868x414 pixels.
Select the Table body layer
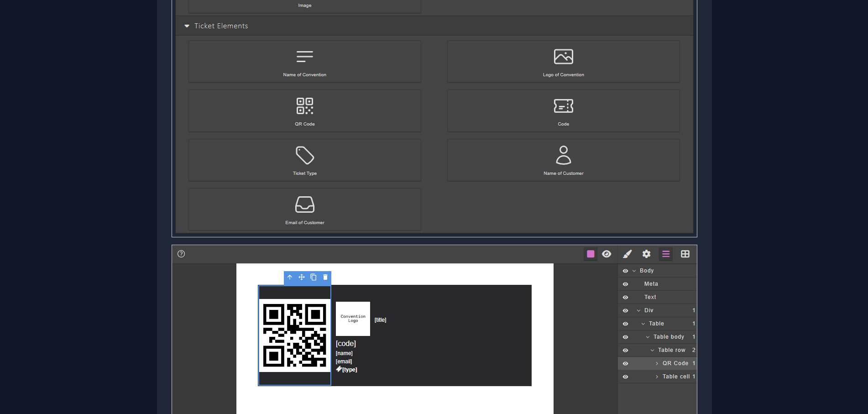pyautogui.click(x=669, y=337)
